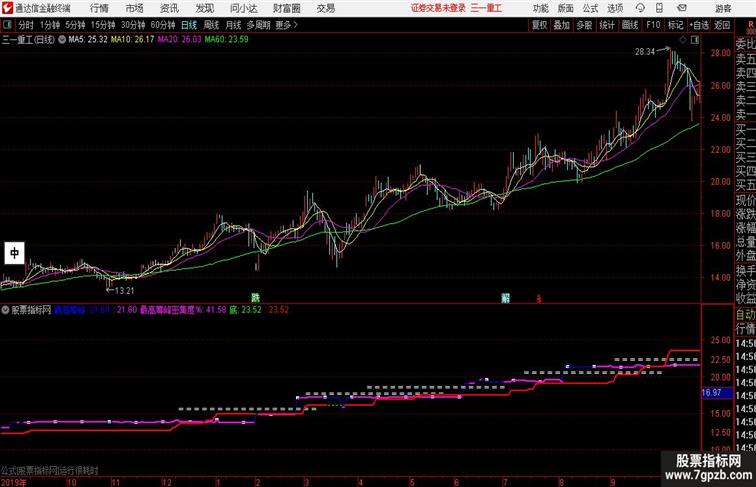Click the 2019年 timeline label
The height and width of the screenshot is (487, 756).
click(x=14, y=482)
